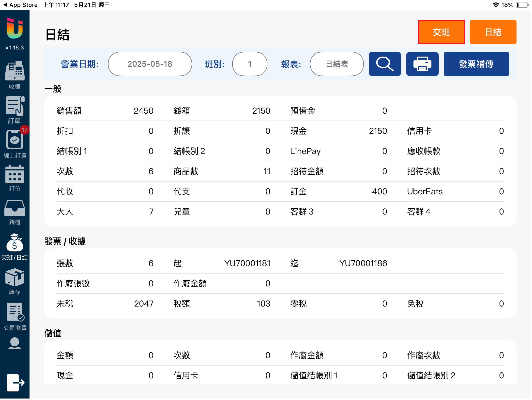Open the 班別 shift selector
The height and width of the screenshot is (400, 532).
[x=250, y=64]
